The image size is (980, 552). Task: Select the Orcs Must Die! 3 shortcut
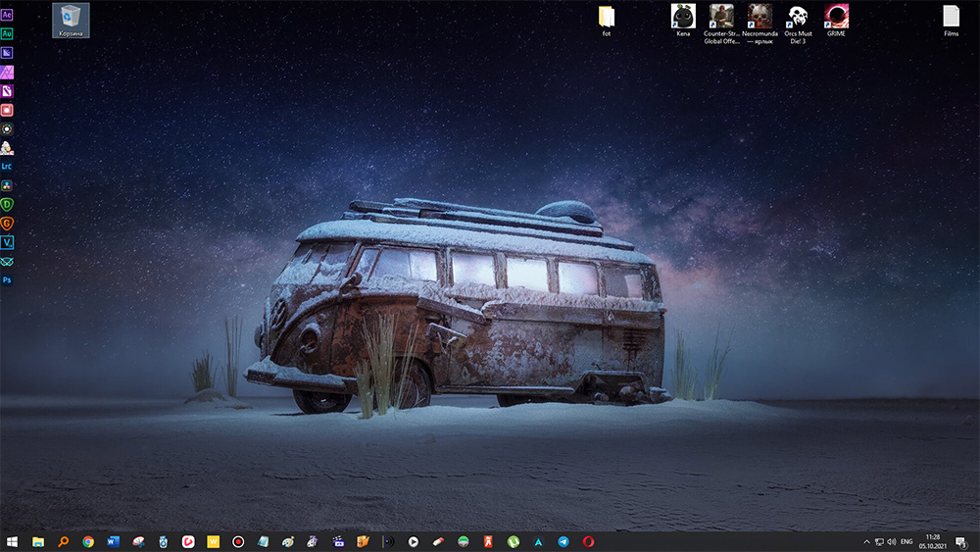[798, 25]
